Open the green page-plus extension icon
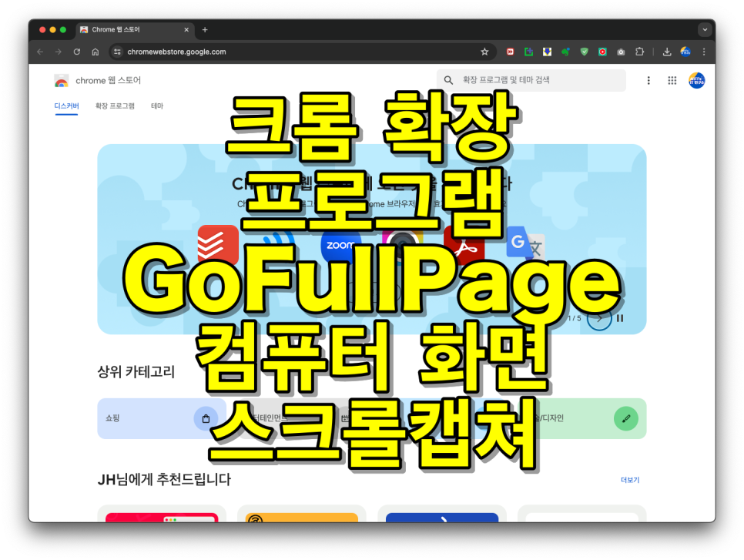The height and width of the screenshot is (560, 744). click(528, 52)
